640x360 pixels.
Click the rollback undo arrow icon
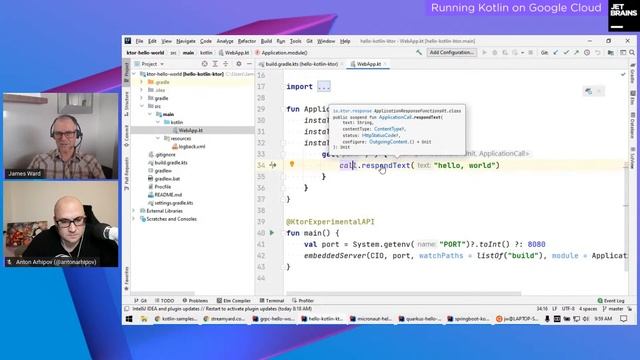point(598,52)
